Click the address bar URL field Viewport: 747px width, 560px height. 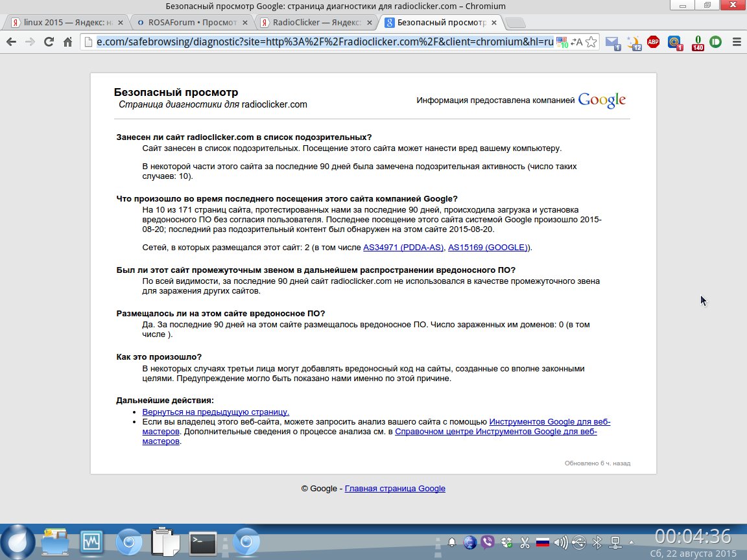tap(324, 42)
